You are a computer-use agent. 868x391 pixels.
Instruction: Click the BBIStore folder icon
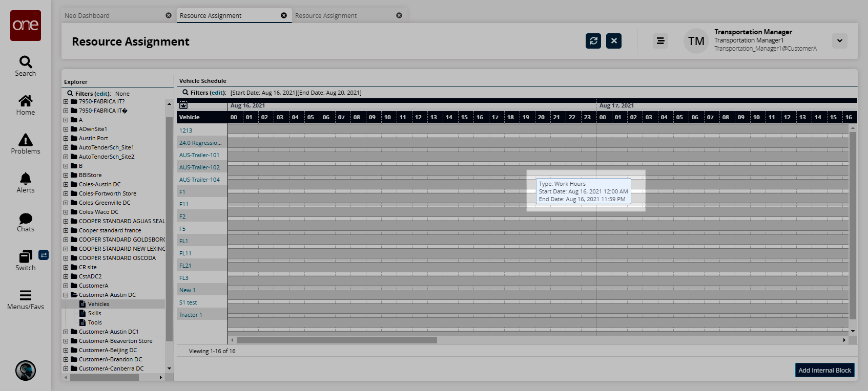point(74,175)
